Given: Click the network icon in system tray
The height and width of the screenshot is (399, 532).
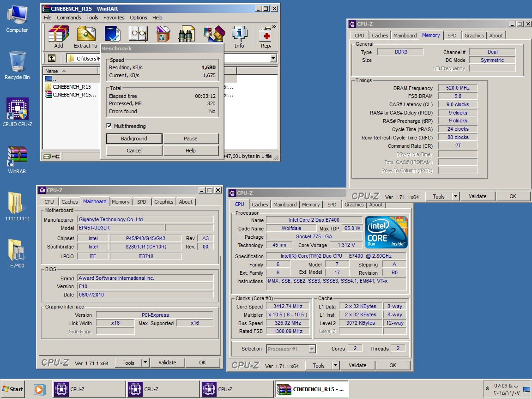Looking at the screenshot, I should [x=526, y=389].
